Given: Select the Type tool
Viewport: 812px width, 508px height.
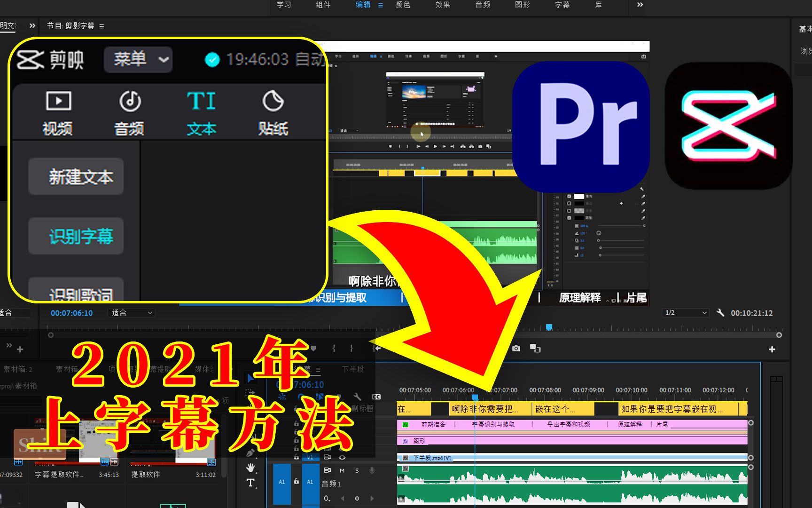Looking at the screenshot, I should 250,483.
